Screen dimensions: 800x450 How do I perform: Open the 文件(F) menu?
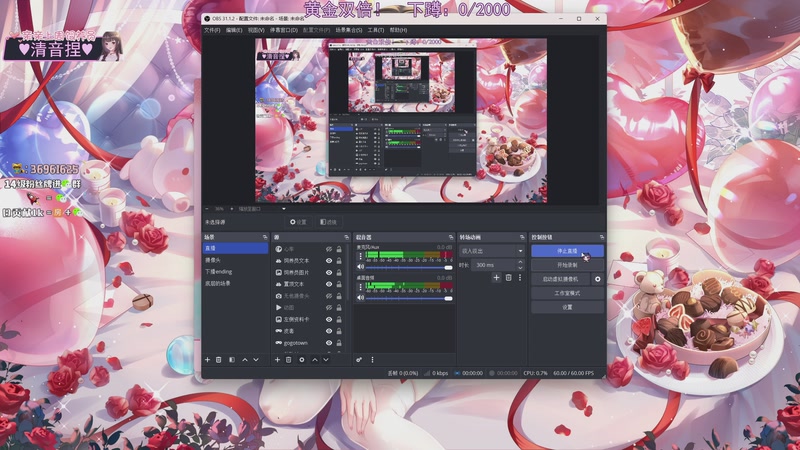(212, 30)
